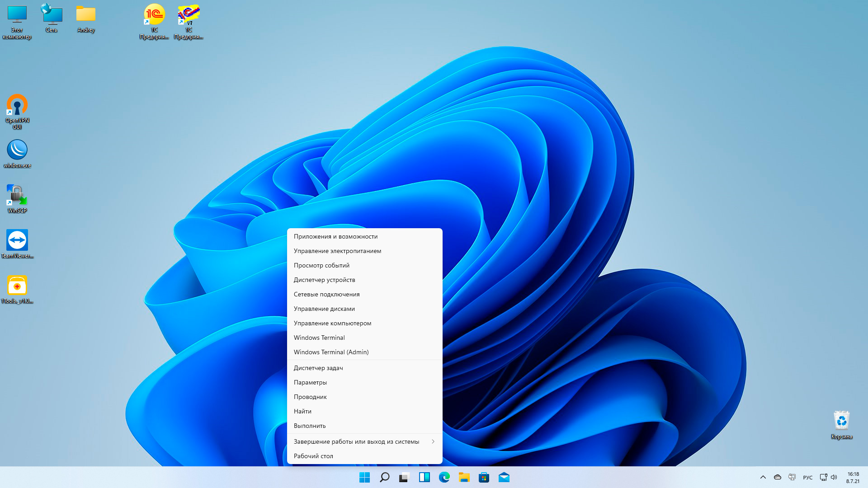Select Windows Terminal (Admin) menu entry
868x488 pixels.
coord(331,352)
